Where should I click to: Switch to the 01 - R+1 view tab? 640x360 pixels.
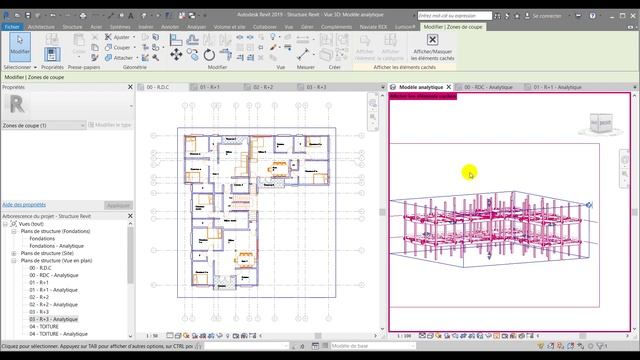[x=209, y=87]
